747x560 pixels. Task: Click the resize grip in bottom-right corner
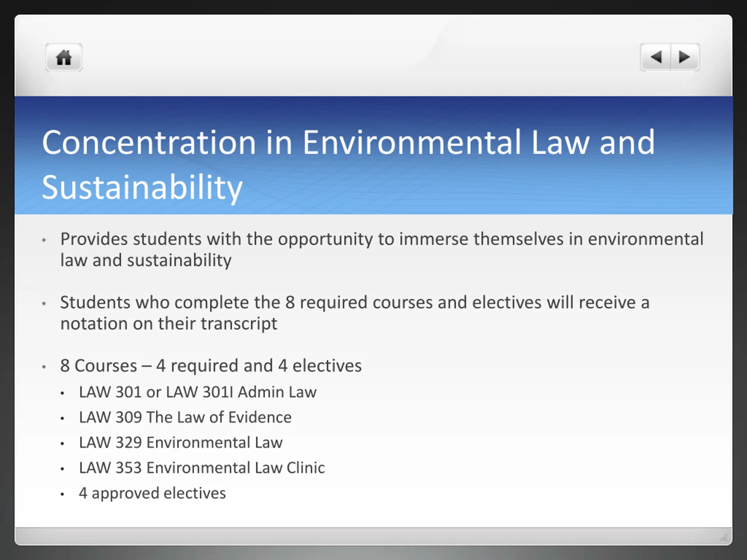click(723, 537)
